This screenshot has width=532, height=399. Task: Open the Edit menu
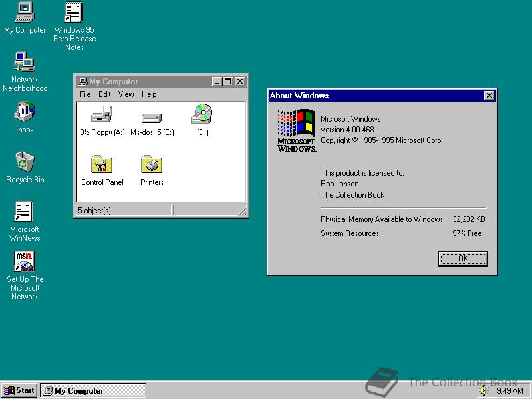pyautogui.click(x=104, y=94)
